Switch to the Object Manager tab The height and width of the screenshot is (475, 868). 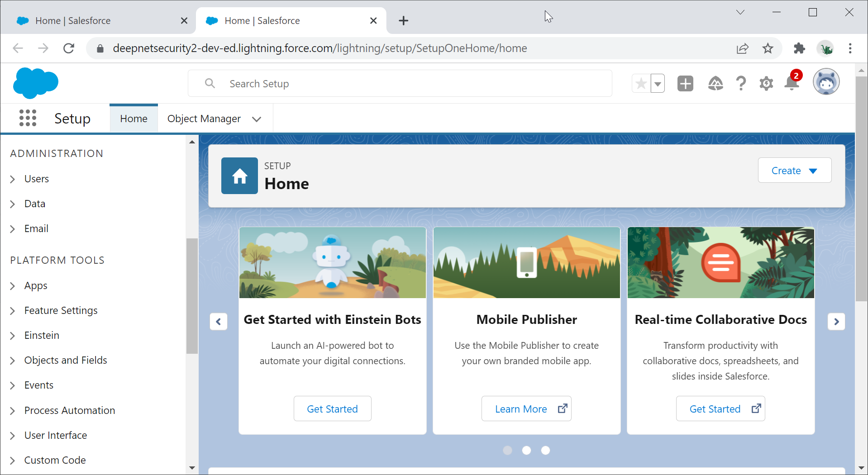pos(204,119)
